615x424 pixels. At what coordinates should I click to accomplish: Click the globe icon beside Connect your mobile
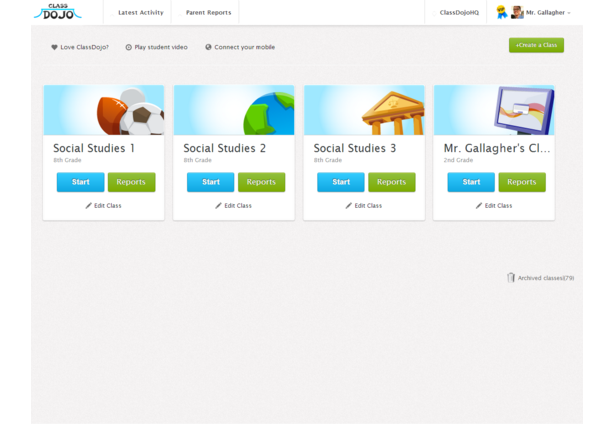point(208,47)
